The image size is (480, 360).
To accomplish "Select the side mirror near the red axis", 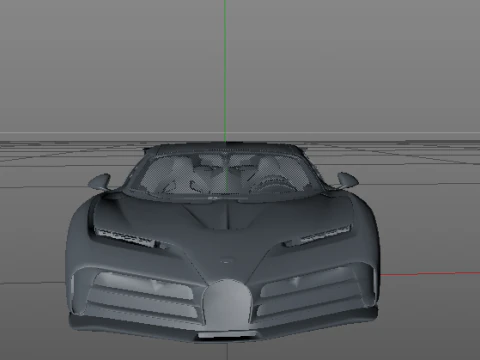I will [348, 180].
